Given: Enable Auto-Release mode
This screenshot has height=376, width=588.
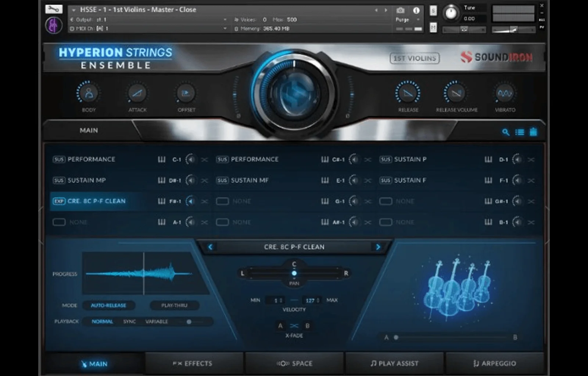Looking at the screenshot, I should [108, 305].
